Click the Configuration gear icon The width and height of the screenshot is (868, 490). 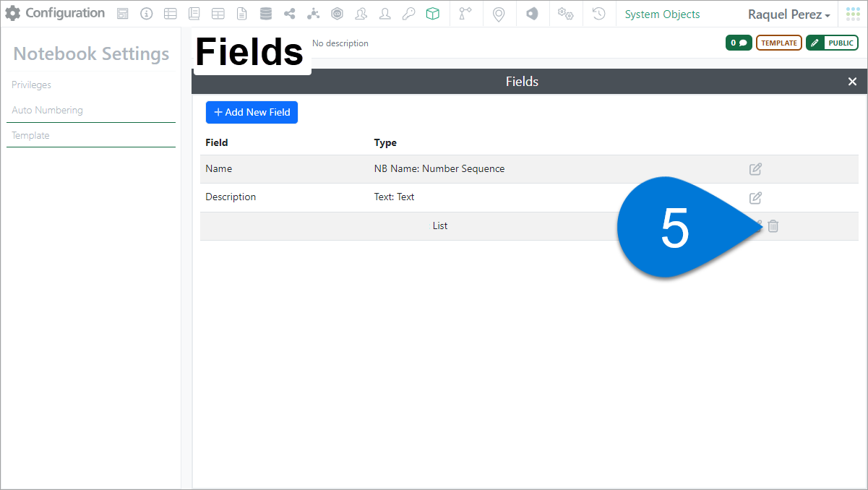pos(13,14)
